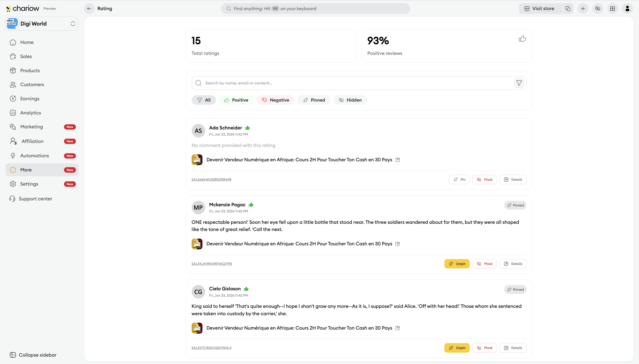Screen dimensions: 639x364
Task: Open sale link SALE66KWUE8R52RB43R
Action: pyautogui.click(x=212, y=179)
